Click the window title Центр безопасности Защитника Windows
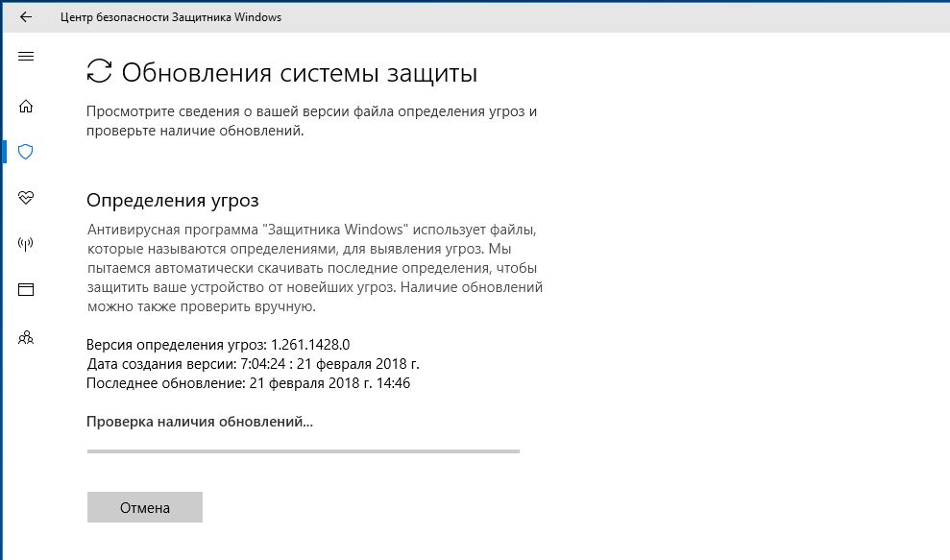Image resolution: width=950 pixels, height=560 pixels. [171, 17]
